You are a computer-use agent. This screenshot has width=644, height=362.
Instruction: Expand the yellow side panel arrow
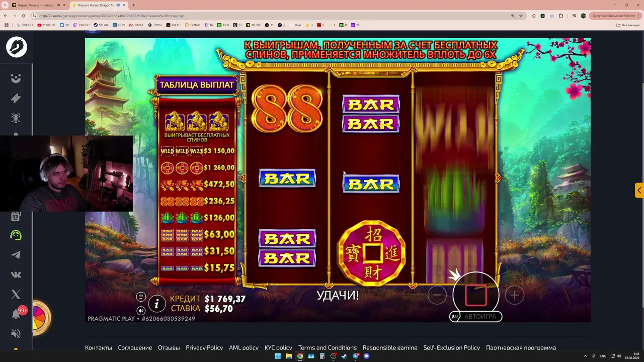pos(639,191)
